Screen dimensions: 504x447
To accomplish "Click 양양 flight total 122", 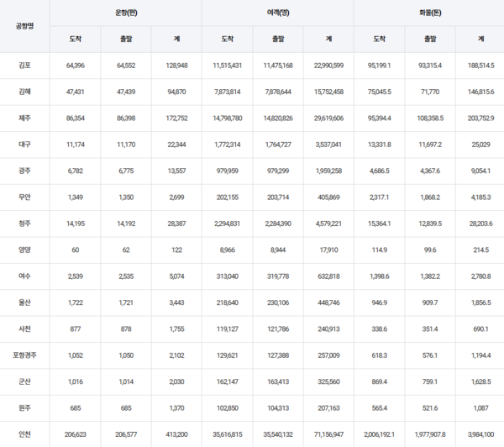I will [176, 250].
